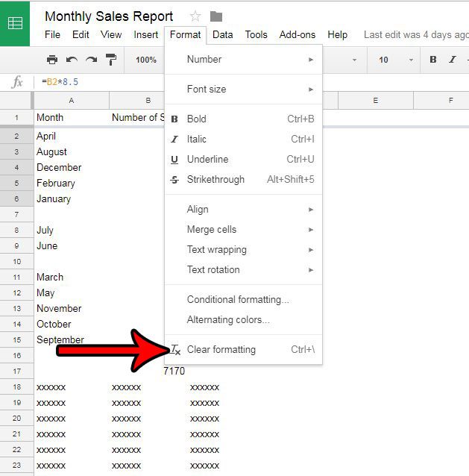Open the Data menu
Viewport: 469px width, 476px height.
tap(222, 34)
